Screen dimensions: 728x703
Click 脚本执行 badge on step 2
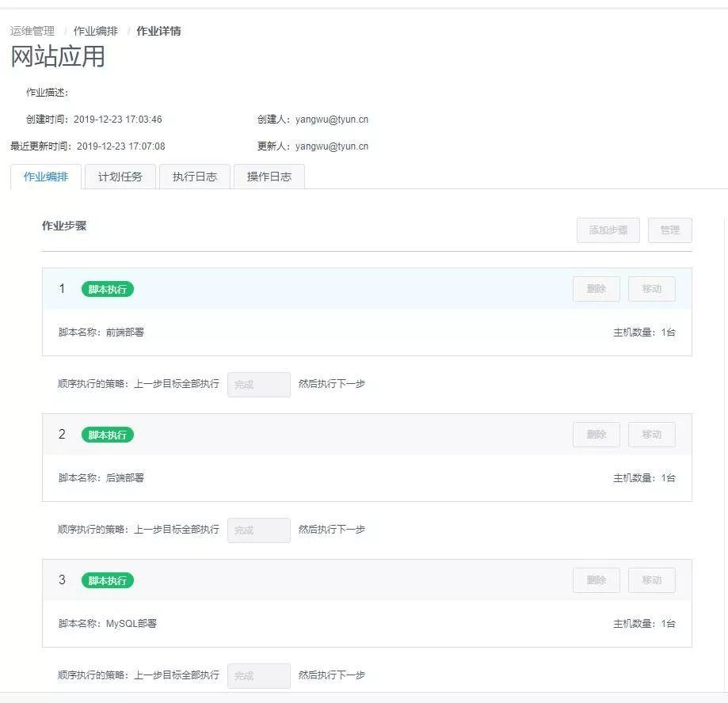[108, 435]
